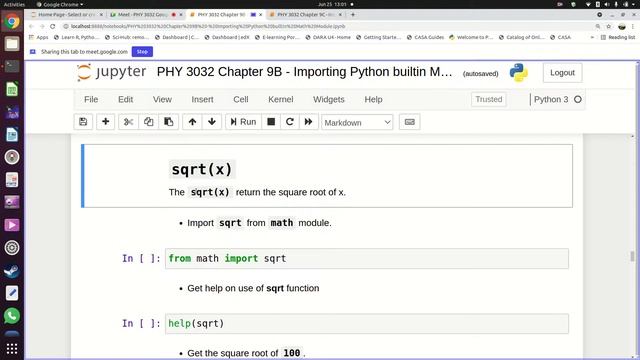Open a new Chrome tab
Screen dimensions: 640x360
pos(353,15)
